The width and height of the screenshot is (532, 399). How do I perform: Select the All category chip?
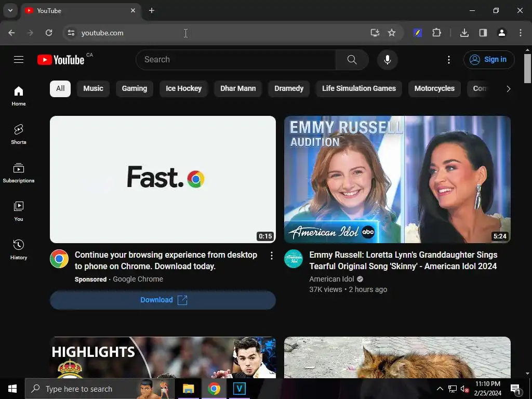[60, 88]
